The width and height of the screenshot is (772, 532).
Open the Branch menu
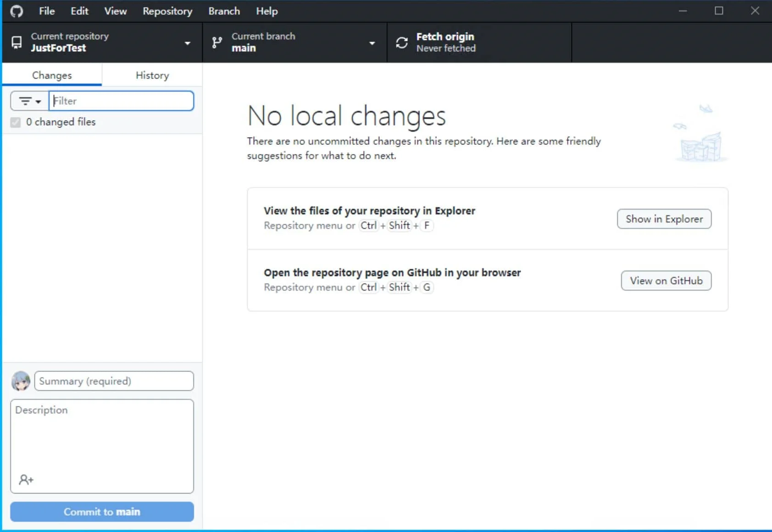coord(224,11)
